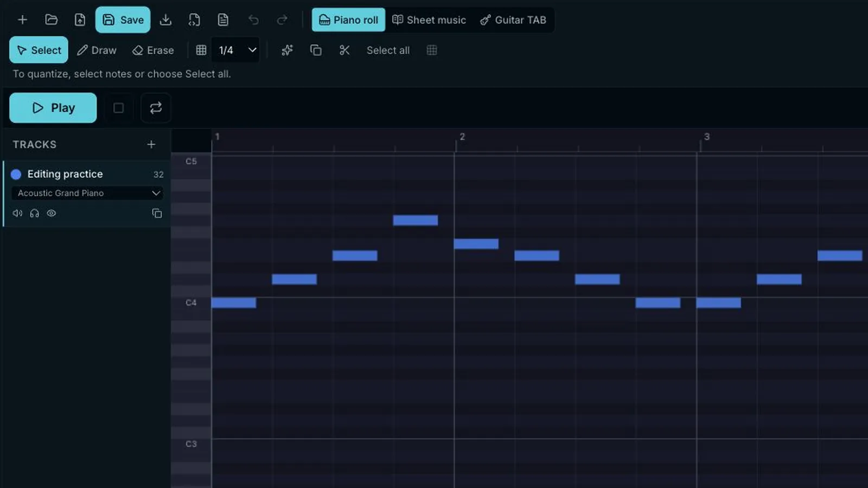868x488 pixels.
Task: Click the code file export icon
Action: (x=194, y=20)
